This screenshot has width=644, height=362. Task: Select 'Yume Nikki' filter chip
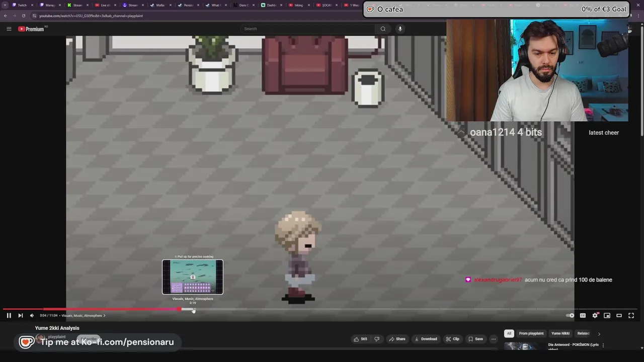tap(560, 333)
